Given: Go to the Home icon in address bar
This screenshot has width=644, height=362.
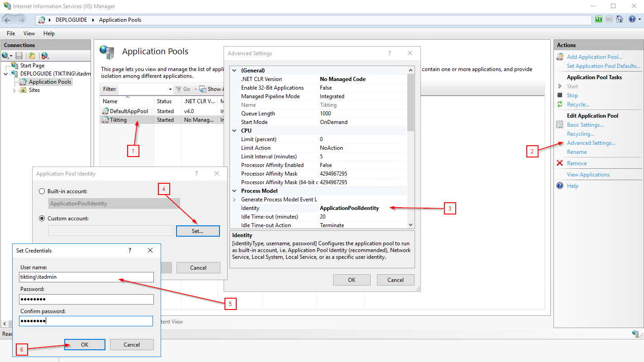Looking at the screenshot, I should tap(620, 19).
